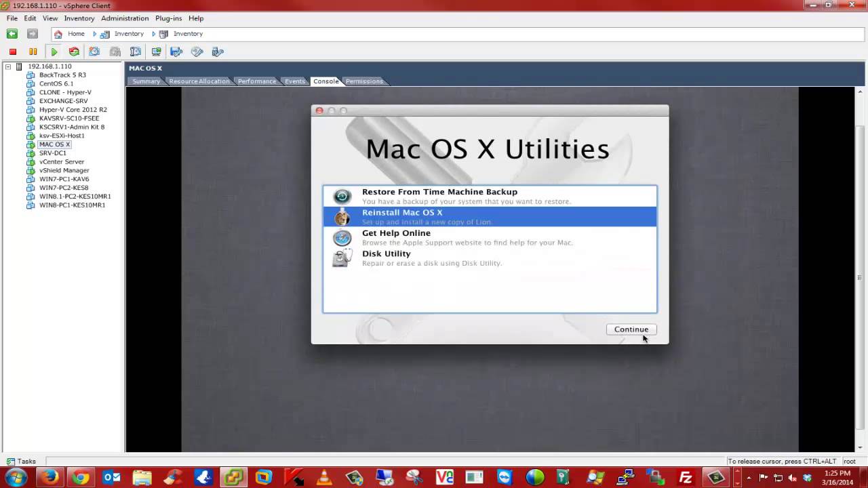This screenshot has width=868, height=488.
Task: Take a snapshot of the virtual machine
Action: tap(94, 52)
